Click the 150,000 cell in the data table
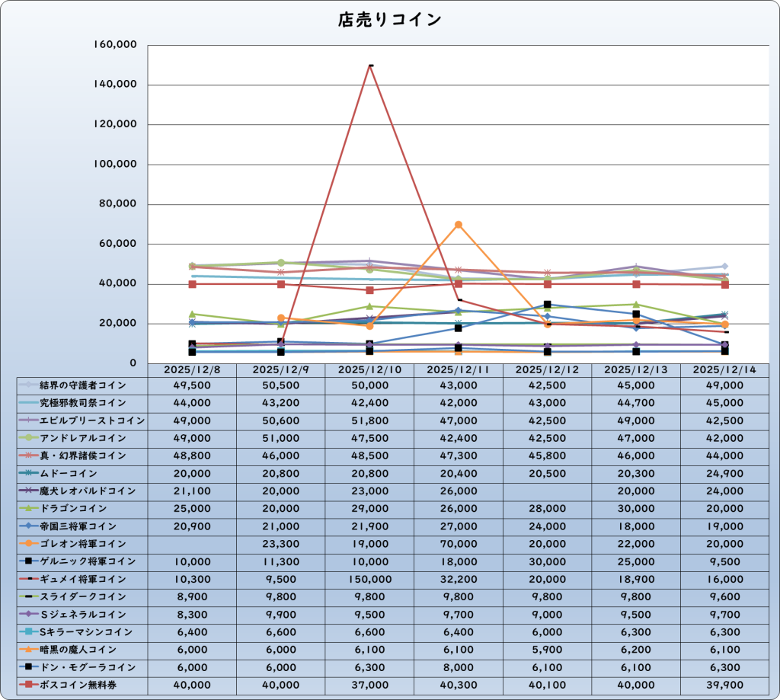The image size is (780, 700). 369,579
